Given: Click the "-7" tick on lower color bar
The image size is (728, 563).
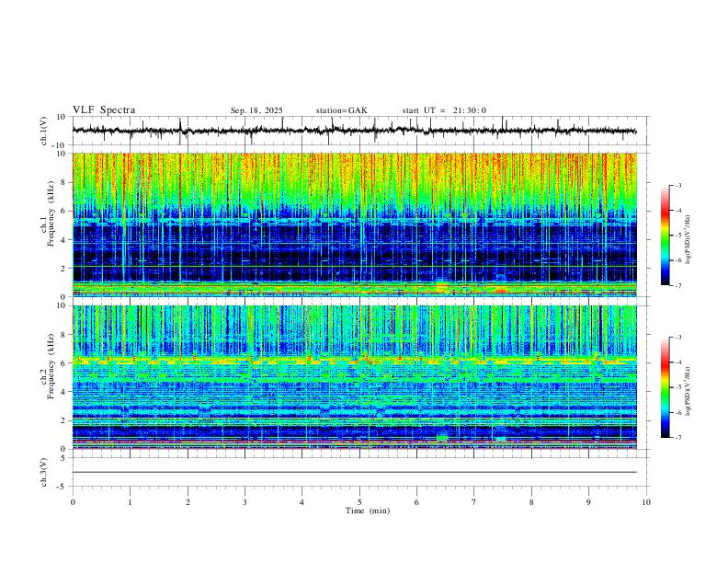Looking at the screenshot, I should click(x=677, y=438).
